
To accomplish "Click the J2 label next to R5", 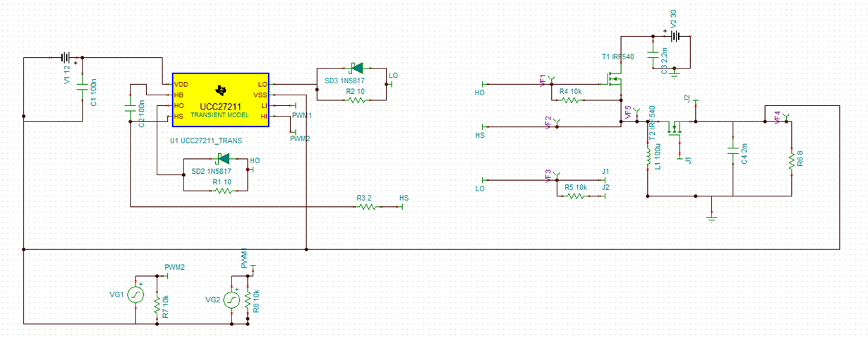I will click(x=605, y=187).
